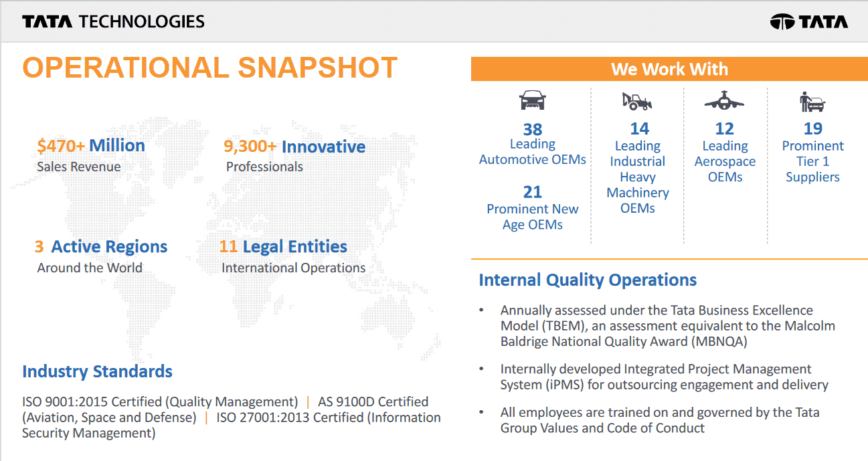The image size is (868, 461).
Task: Click Leading Automotive OEMs text
Action: [x=533, y=152]
